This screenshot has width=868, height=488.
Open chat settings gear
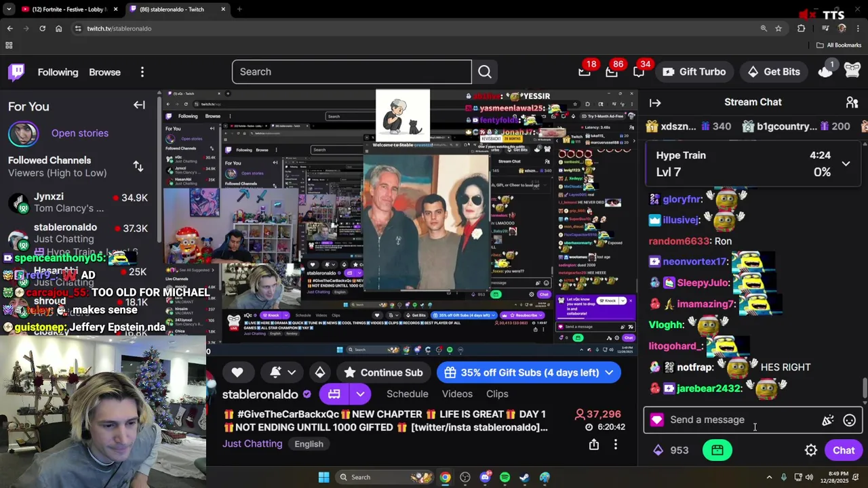pyautogui.click(x=811, y=450)
